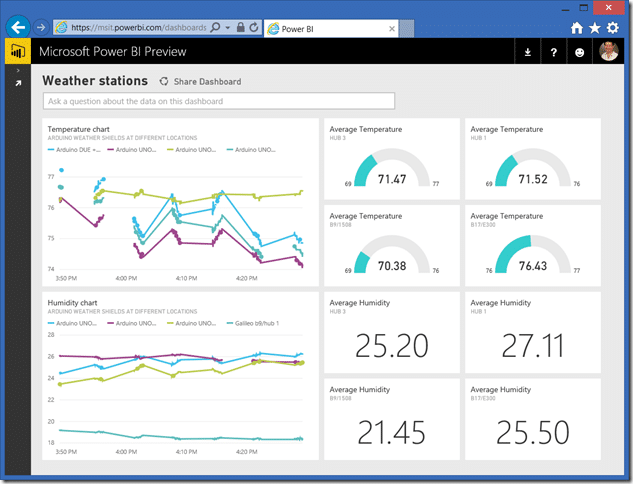The width and height of the screenshot is (633, 484).
Task: Select Arduino DUE legend entry in Temperature chart
Action: tap(74, 150)
